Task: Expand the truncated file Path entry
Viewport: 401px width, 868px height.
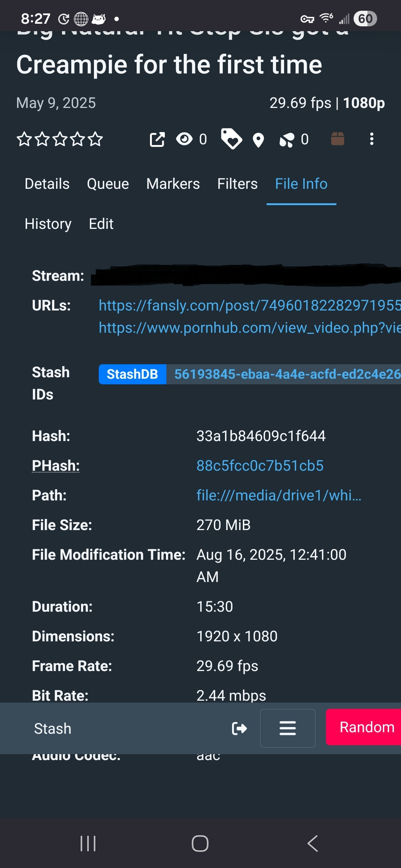Action: pos(278,495)
